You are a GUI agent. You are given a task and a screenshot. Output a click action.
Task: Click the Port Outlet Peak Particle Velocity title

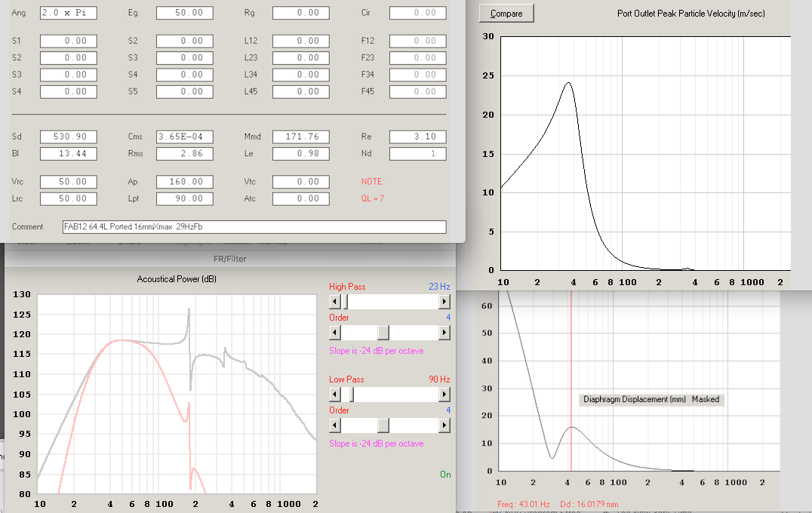point(691,14)
